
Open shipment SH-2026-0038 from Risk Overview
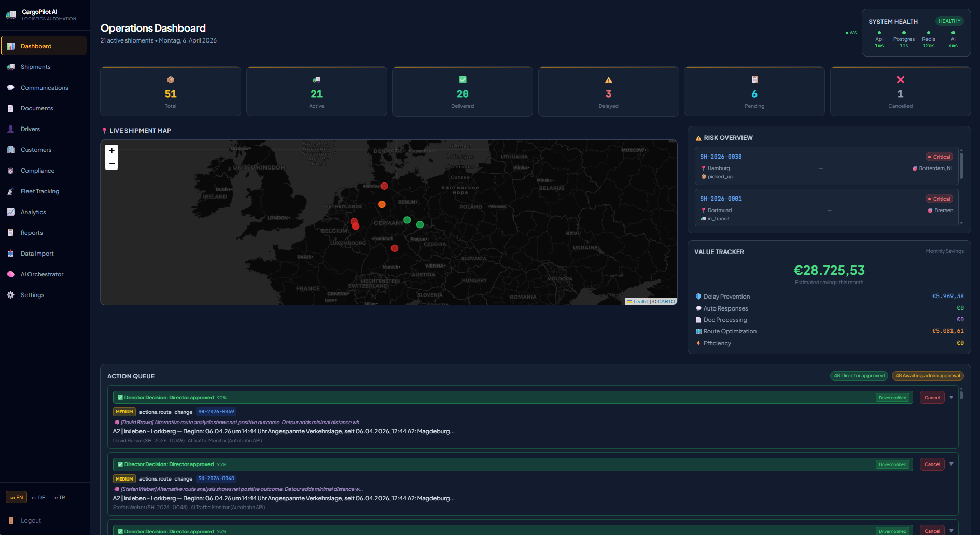pos(721,156)
